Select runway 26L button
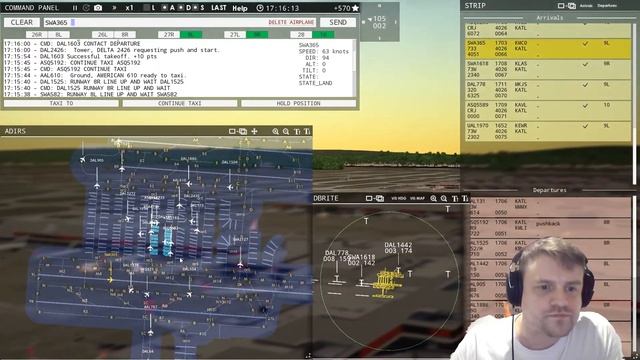The image size is (640, 360). coord(103,35)
